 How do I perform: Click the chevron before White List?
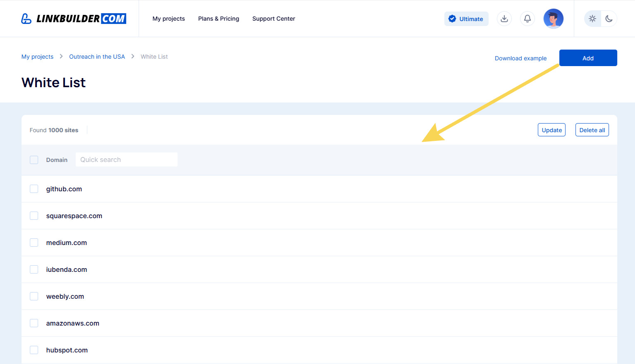132,56
